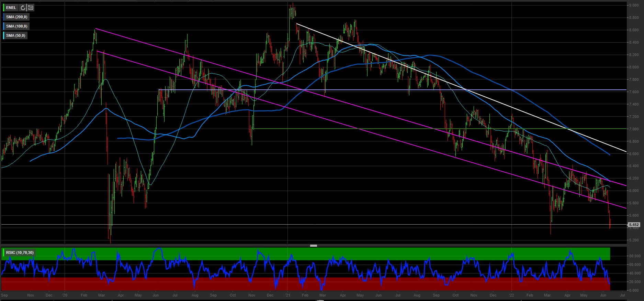
Task: Click the green ENEL color bar
Action: (4, 8)
